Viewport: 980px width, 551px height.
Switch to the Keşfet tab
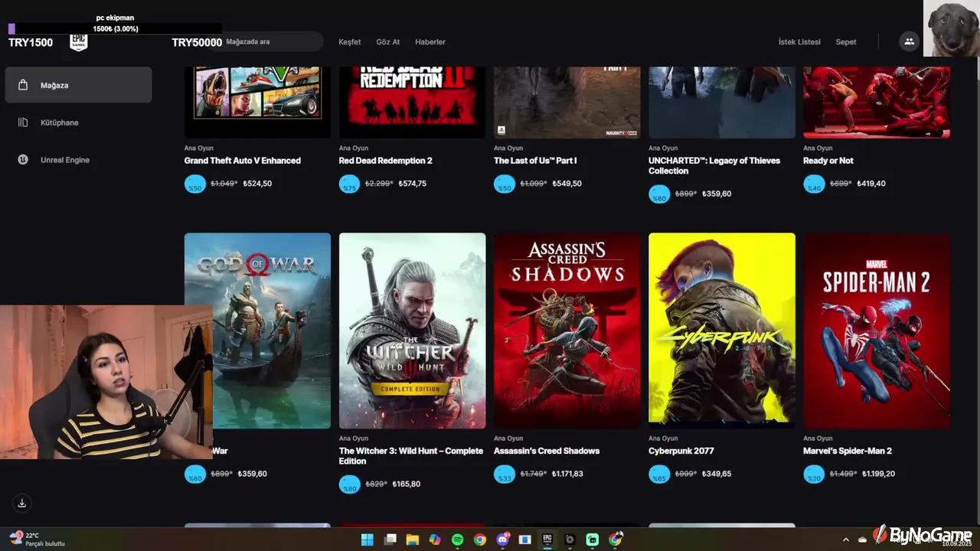(350, 42)
